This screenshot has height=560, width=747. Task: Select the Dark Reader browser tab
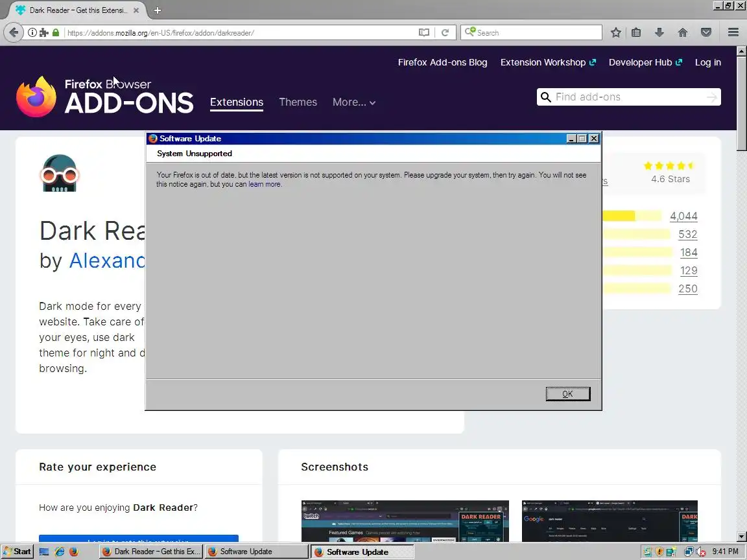click(x=77, y=10)
